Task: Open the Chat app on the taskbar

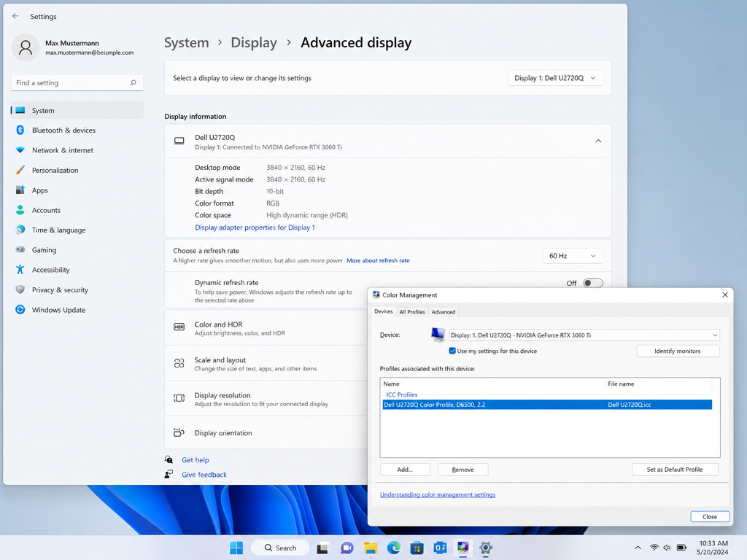Action: pyautogui.click(x=347, y=548)
